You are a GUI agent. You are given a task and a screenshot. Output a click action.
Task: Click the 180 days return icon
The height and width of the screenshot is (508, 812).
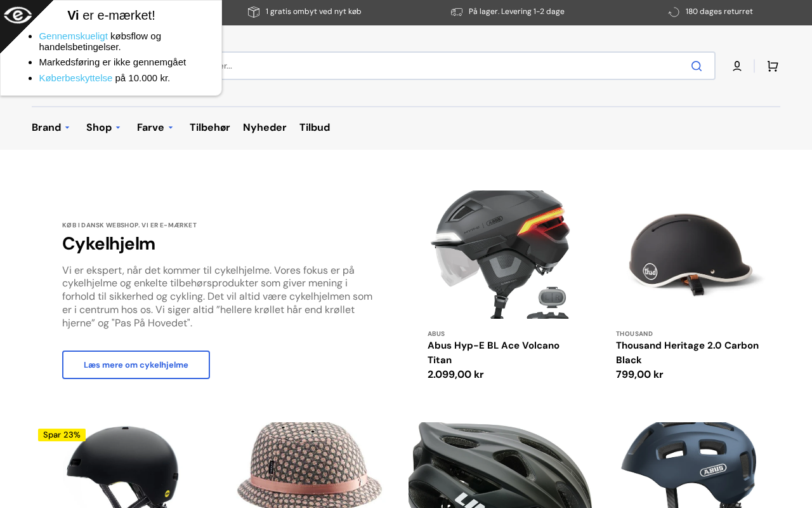[674, 11]
